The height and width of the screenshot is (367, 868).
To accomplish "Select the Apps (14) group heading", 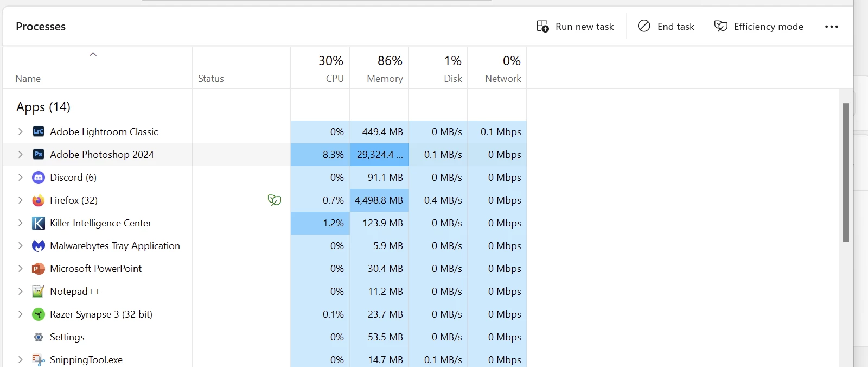I will pos(43,107).
